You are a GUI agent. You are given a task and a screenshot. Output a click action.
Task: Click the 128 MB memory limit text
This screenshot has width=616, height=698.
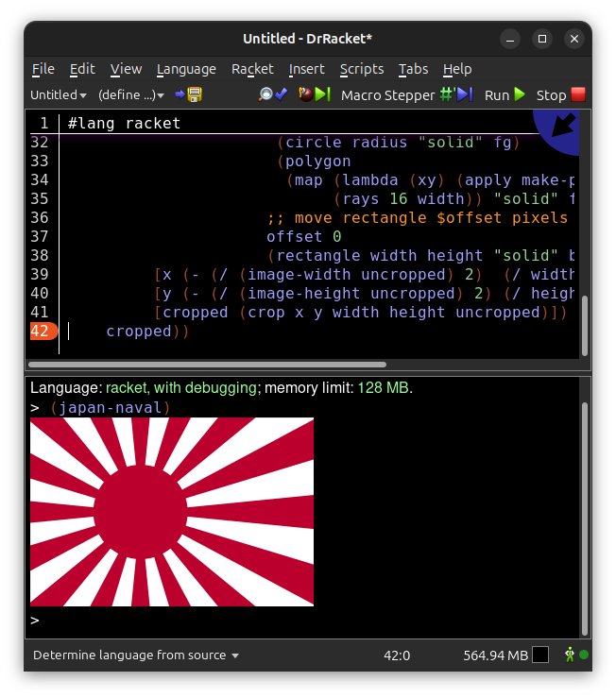pyautogui.click(x=383, y=388)
